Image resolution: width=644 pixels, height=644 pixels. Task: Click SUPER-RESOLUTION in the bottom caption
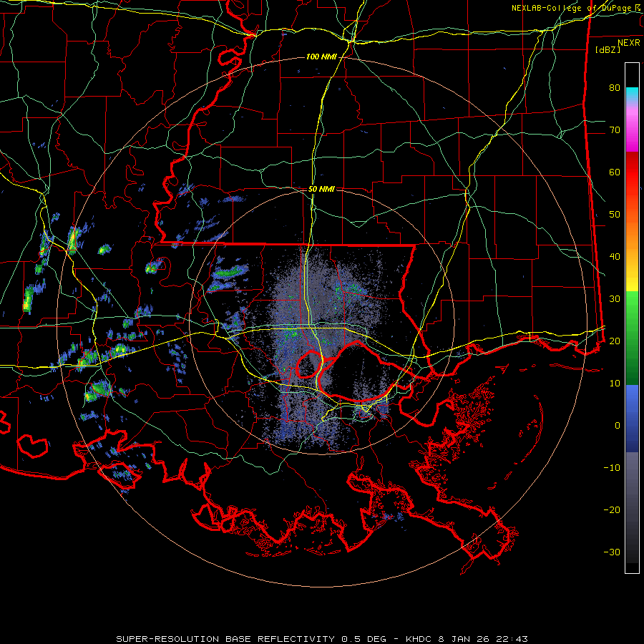[167, 639]
